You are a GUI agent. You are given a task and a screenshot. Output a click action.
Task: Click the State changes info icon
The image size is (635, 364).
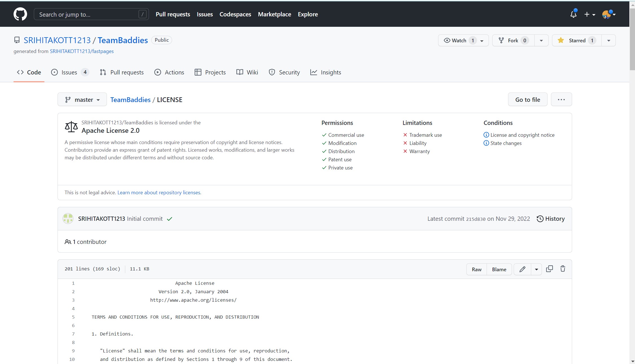coord(486,143)
